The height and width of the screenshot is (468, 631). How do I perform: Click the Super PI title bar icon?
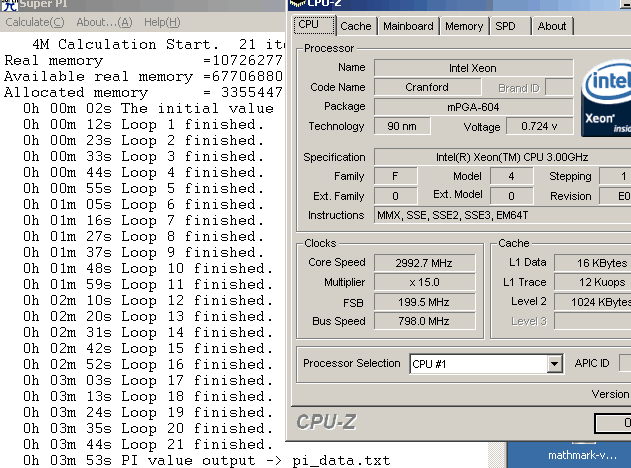coord(10,5)
